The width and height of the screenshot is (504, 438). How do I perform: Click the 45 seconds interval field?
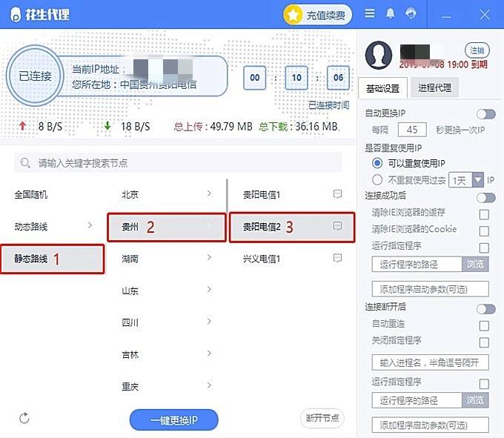pos(412,130)
